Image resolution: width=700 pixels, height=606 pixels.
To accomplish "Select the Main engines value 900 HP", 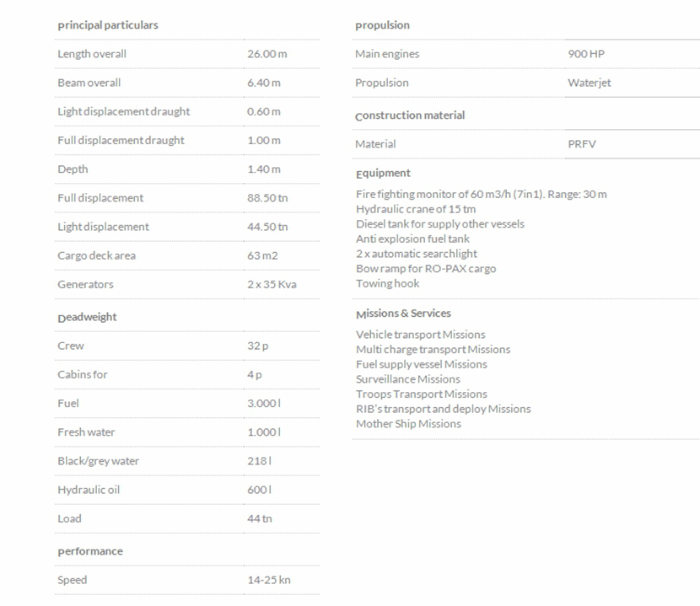I will [585, 54].
